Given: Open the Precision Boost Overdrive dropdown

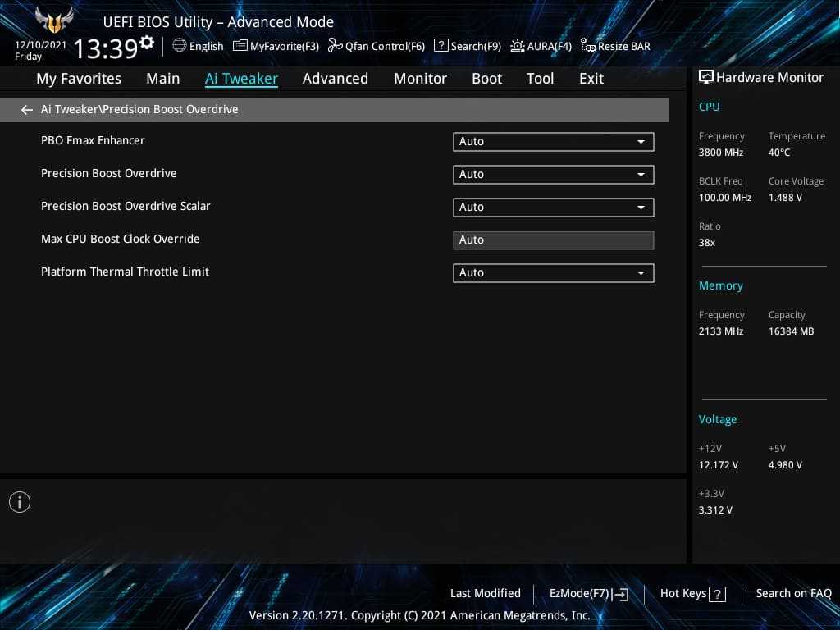Looking at the screenshot, I should [553, 175].
